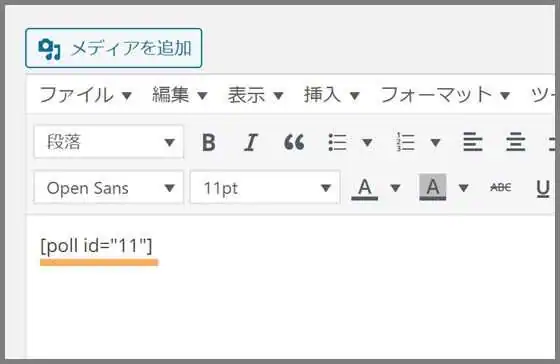Image resolution: width=560 pixels, height=364 pixels.
Task: Apply the background highlight color button
Action: coord(432,188)
